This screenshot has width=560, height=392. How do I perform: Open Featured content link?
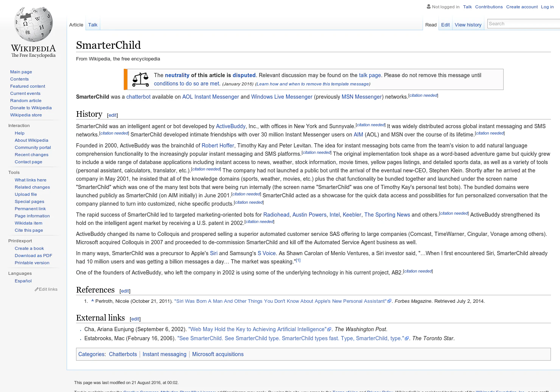pos(28,86)
